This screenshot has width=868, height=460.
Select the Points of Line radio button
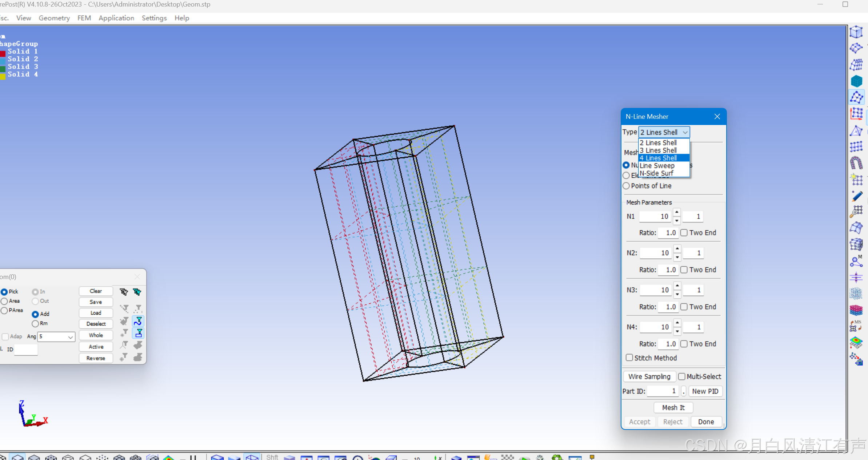coord(626,186)
